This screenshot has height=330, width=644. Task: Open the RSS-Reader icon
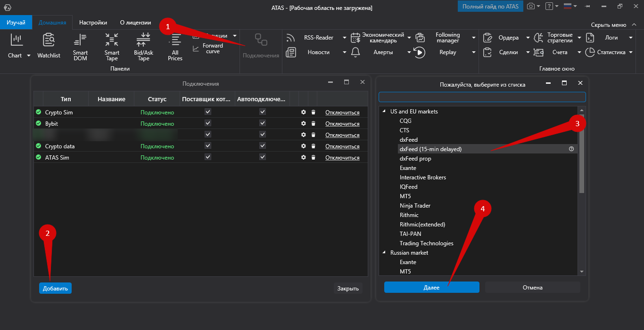pyautogui.click(x=291, y=38)
